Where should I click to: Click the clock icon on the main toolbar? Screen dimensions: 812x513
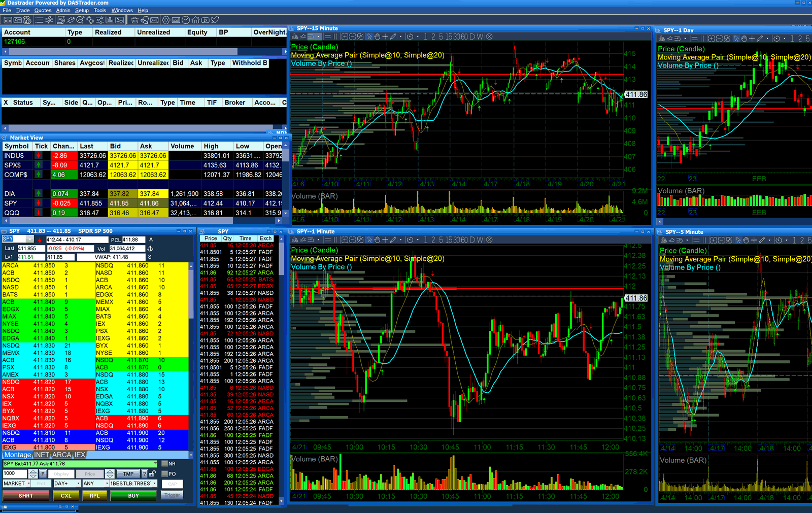click(x=185, y=20)
